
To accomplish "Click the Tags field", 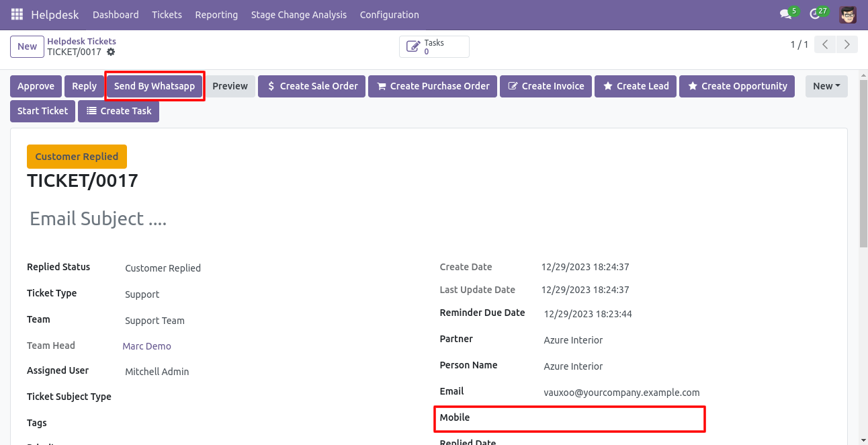I will (x=37, y=423).
